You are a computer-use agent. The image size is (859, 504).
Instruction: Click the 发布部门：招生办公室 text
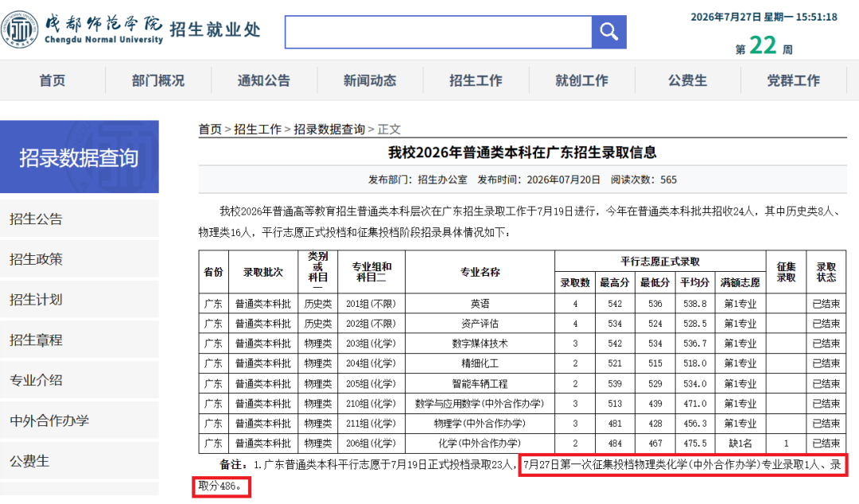(418, 180)
